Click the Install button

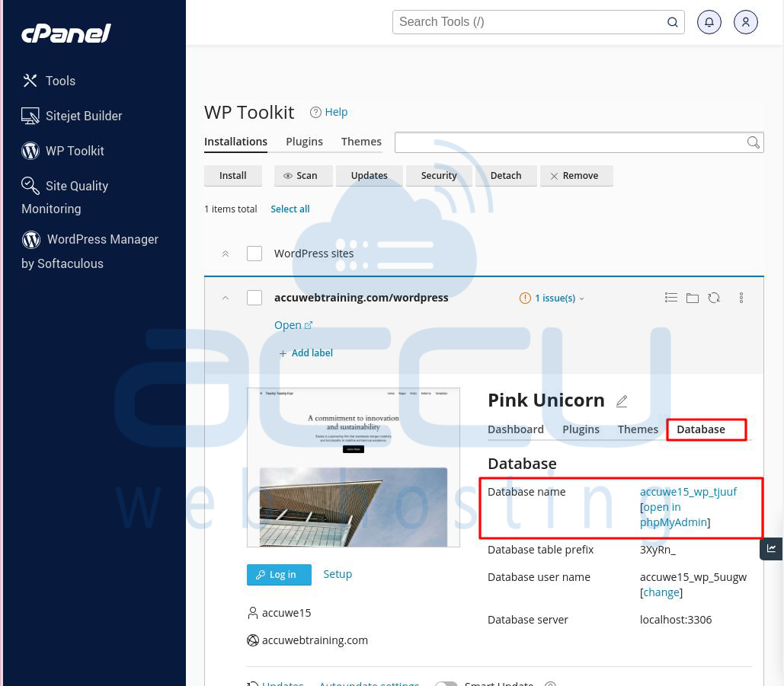[x=233, y=175]
